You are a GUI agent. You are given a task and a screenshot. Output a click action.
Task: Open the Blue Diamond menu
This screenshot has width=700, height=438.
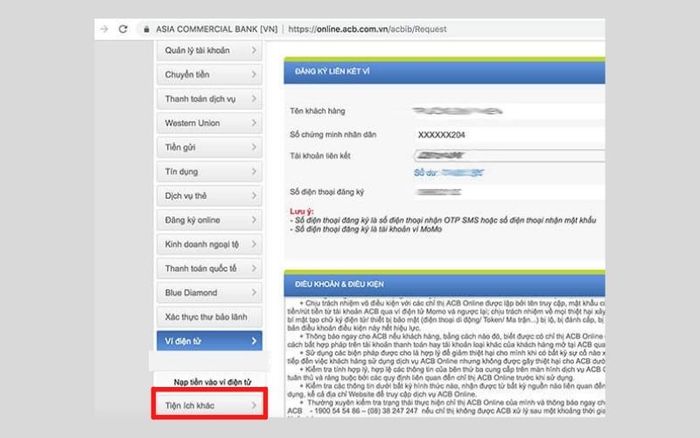click(209, 292)
